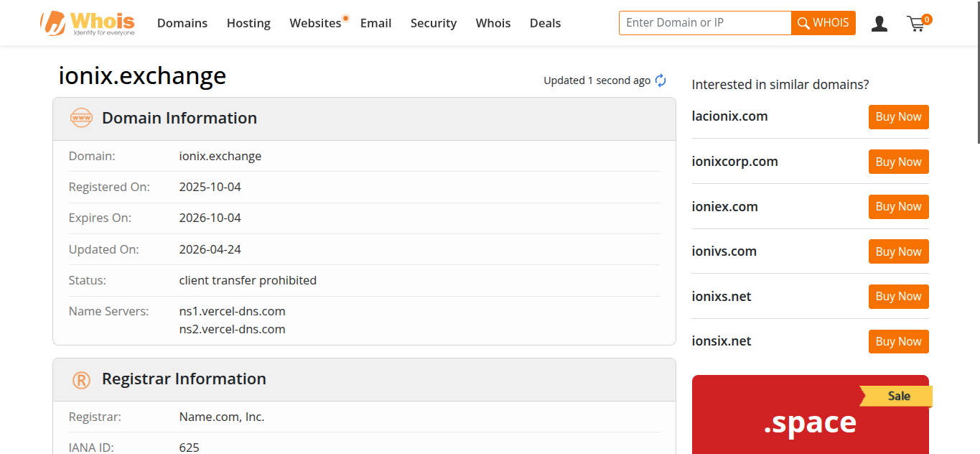Open the user account icon
Screen dimensions: 980x454
(879, 24)
